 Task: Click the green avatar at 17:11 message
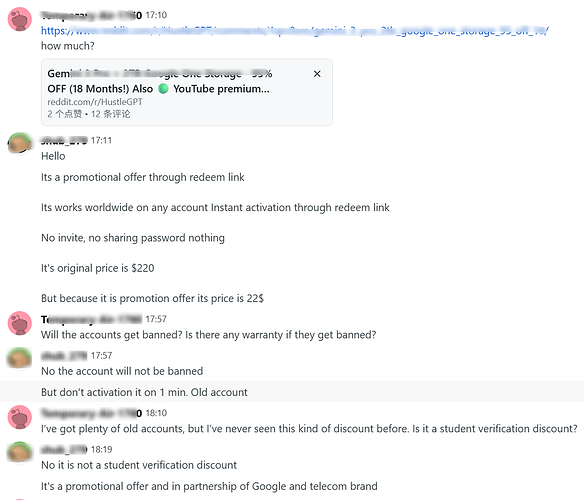20,143
